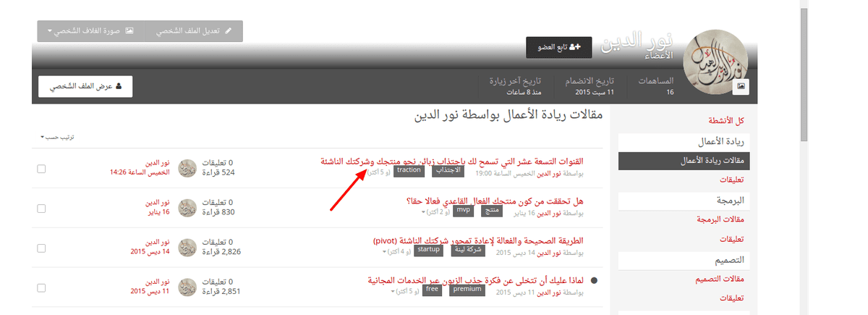Check the checkbox for the 524 reads article
868x315 pixels.
coord(41,168)
